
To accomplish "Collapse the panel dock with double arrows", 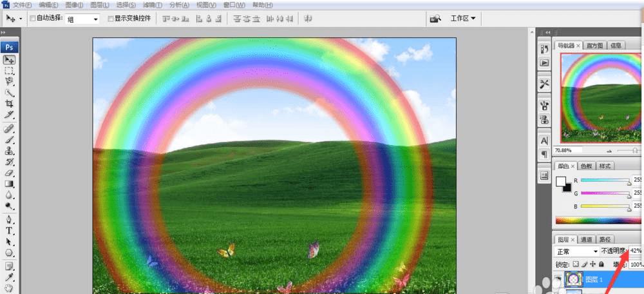I will [547, 32].
